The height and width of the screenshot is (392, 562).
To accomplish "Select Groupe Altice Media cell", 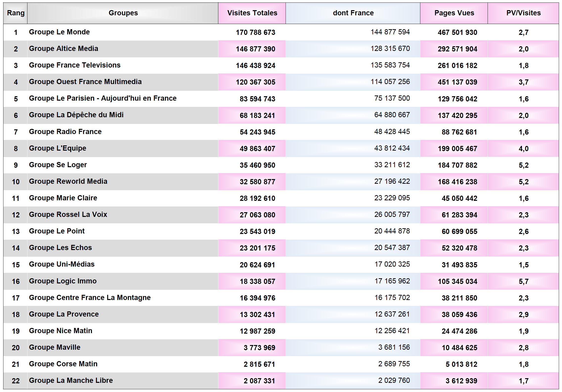I will point(64,49).
